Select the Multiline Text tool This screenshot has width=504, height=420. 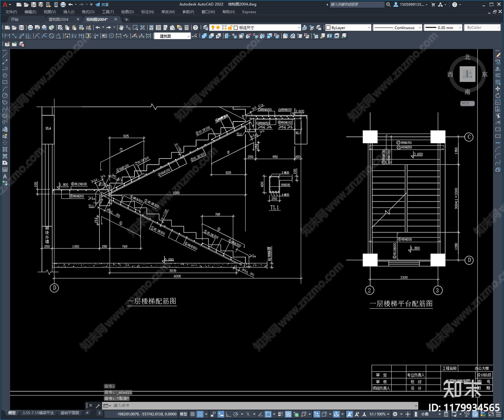5,177
